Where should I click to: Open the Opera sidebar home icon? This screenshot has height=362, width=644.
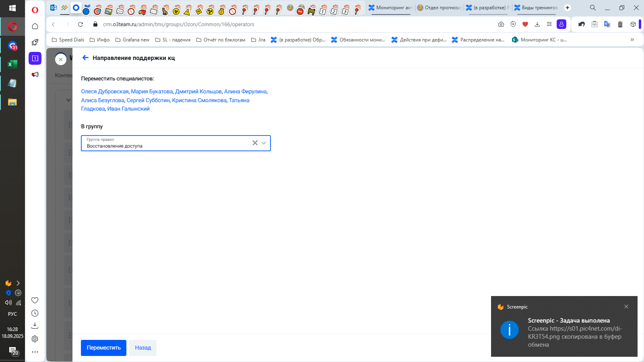35,26
